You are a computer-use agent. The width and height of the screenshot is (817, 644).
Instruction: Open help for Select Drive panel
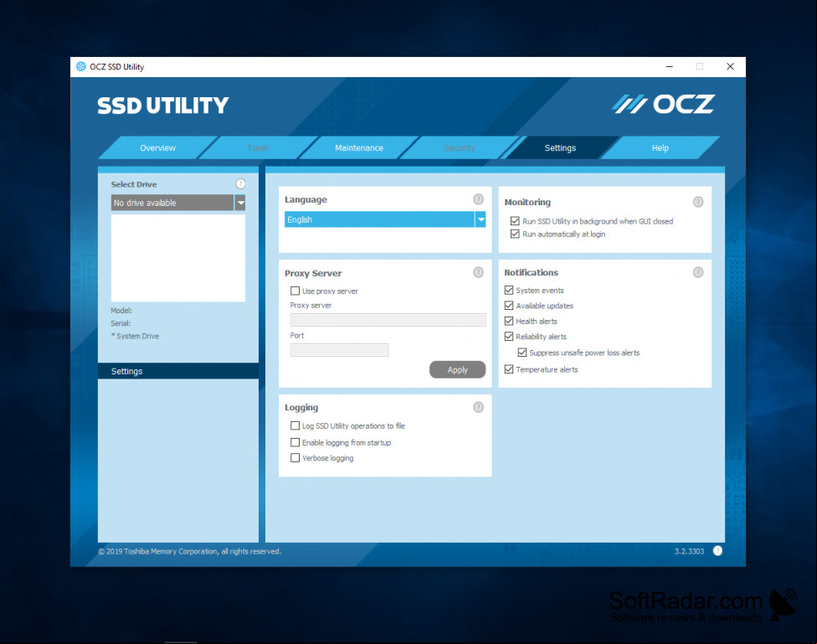tap(240, 183)
